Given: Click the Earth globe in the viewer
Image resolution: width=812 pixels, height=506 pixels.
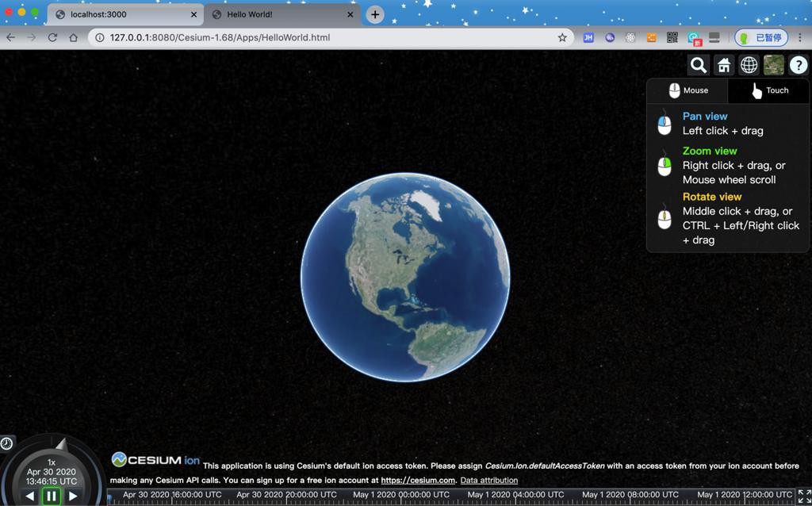Looking at the screenshot, I should click(x=405, y=277).
